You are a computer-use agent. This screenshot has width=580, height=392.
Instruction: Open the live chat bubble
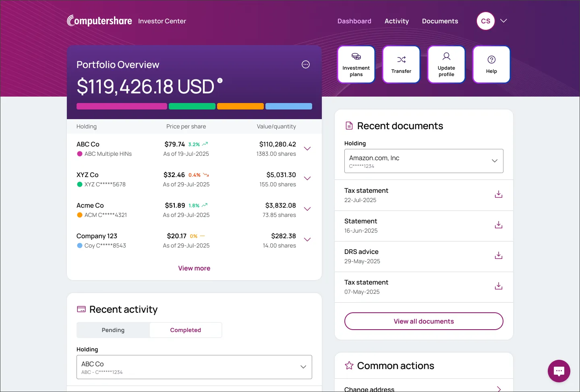pyautogui.click(x=559, y=371)
